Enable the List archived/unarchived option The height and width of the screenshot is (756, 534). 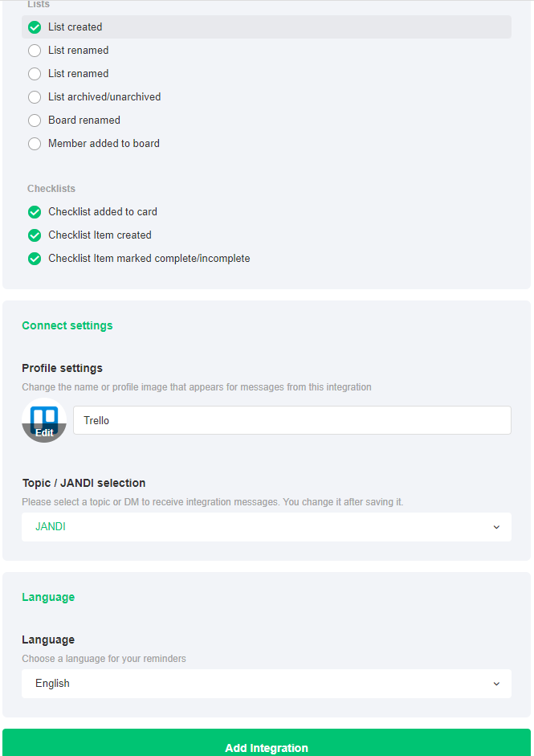[x=35, y=97]
